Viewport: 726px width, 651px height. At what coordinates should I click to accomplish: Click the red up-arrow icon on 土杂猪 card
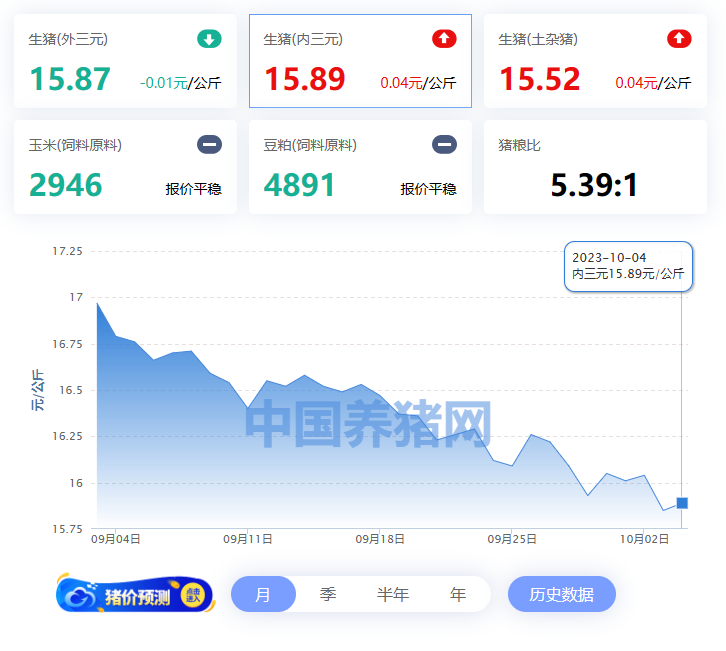tap(679, 39)
